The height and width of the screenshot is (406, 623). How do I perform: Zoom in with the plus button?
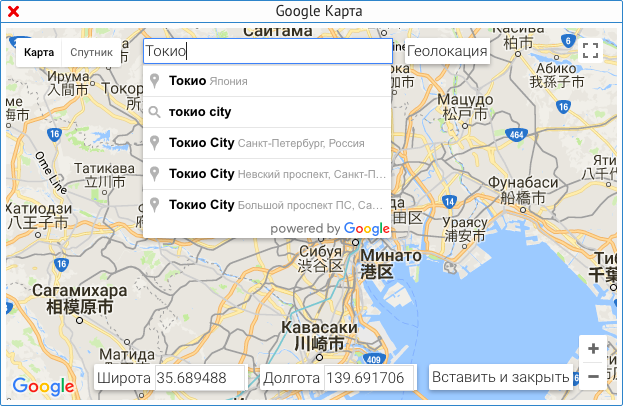click(593, 349)
